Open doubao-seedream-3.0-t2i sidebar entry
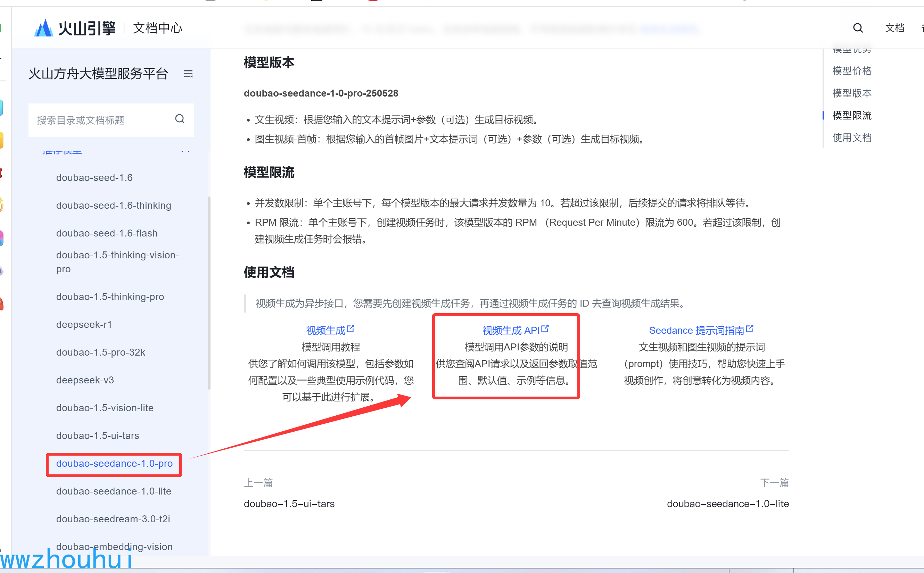The image size is (924, 573). point(113,519)
